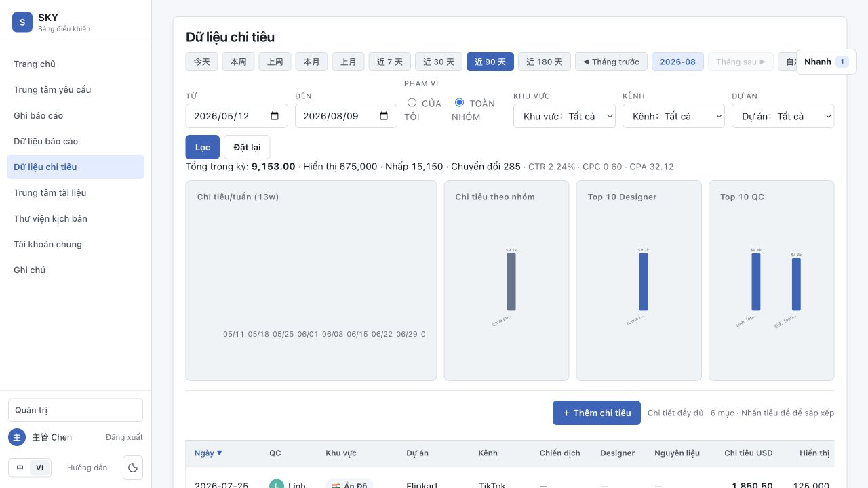Expand the Khu vực dropdown
This screenshot has width=868, height=488.
(x=564, y=116)
